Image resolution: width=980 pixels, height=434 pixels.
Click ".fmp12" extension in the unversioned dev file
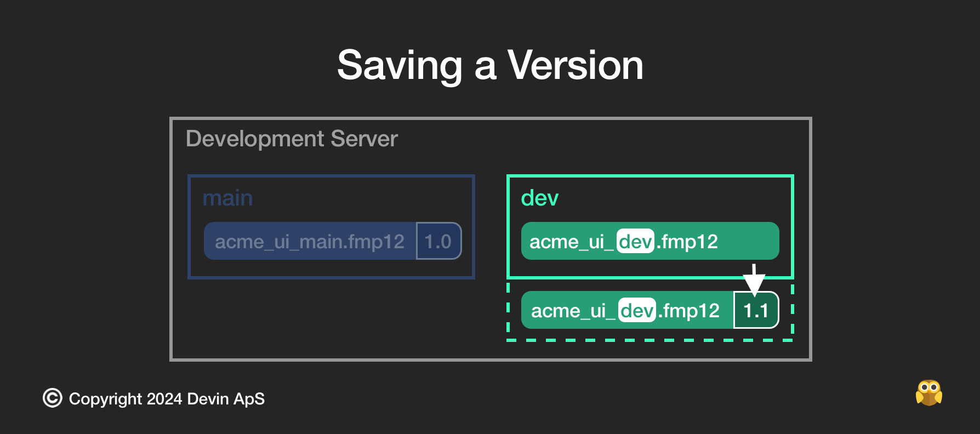(687, 242)
